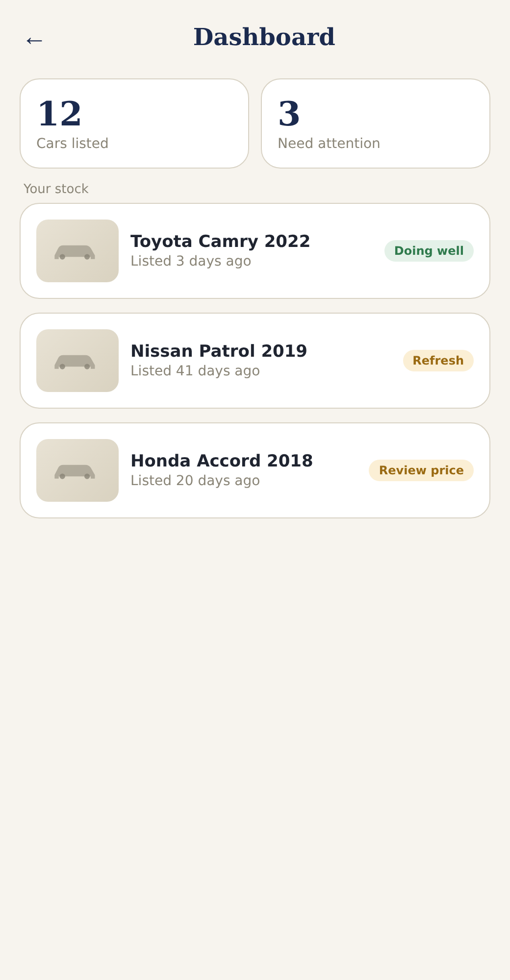Click the Listed 3 days ago text
510x980 pixels.
[191, 261]
